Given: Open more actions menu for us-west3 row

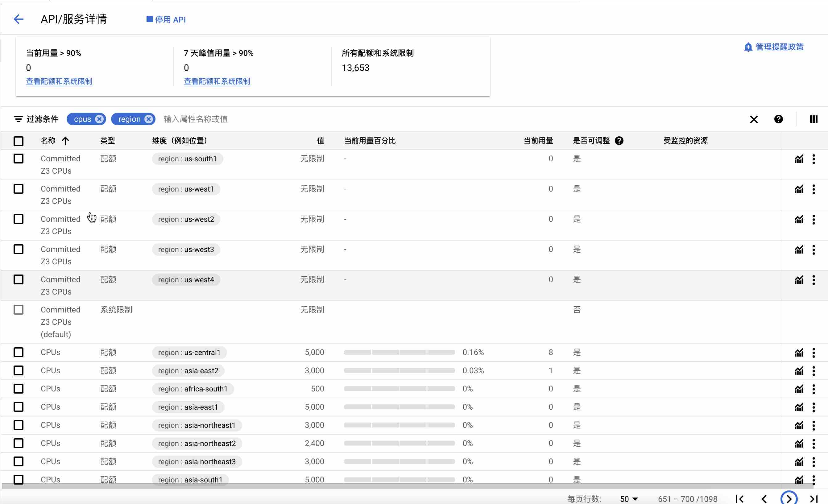Looking at the screenshot, I should (x=814, y=249).
